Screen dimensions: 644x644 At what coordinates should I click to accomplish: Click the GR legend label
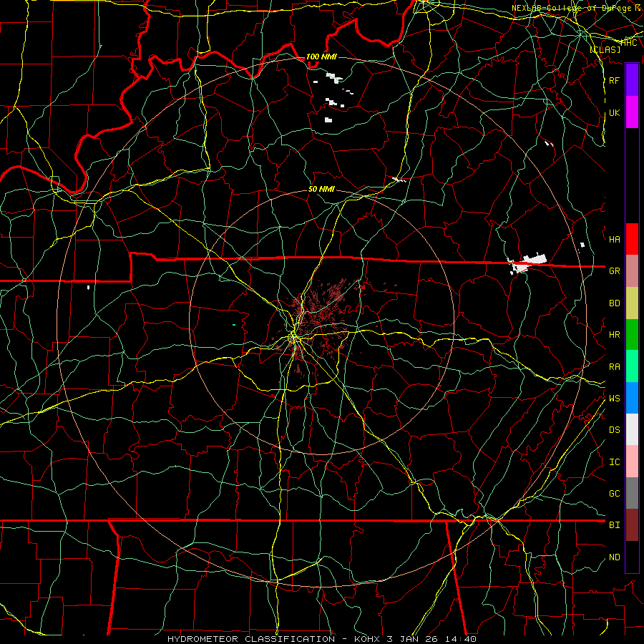point(614,271)
